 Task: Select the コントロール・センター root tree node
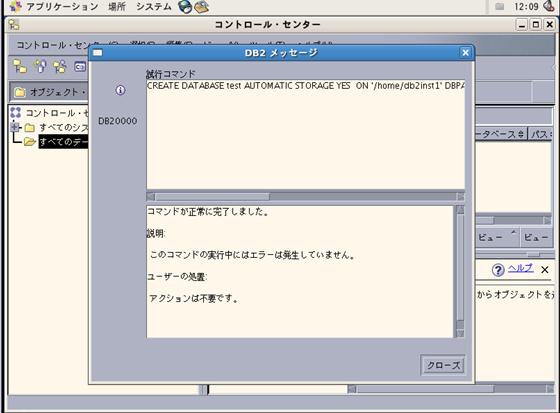tap(56, 113)
